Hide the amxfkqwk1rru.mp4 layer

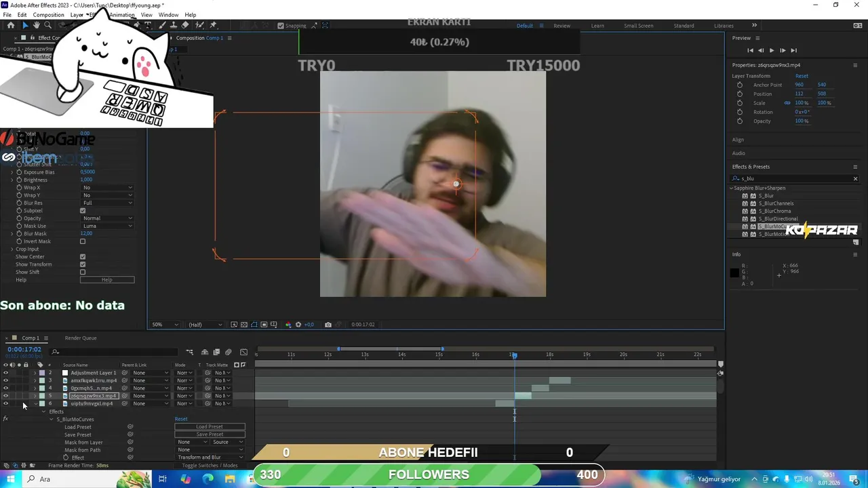6,380
